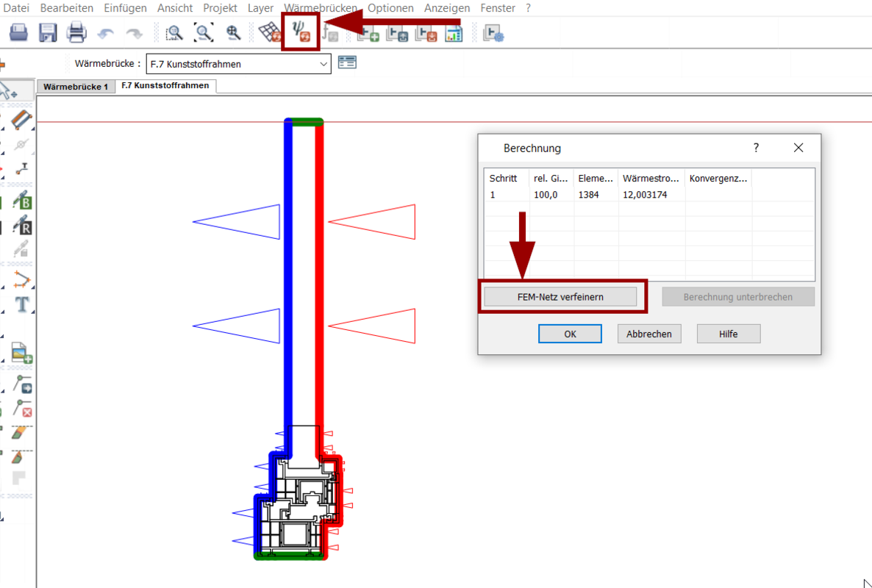Click the zoom extents magnifier icon
This screenshot has width=872, height=588.
coord(204,33)
